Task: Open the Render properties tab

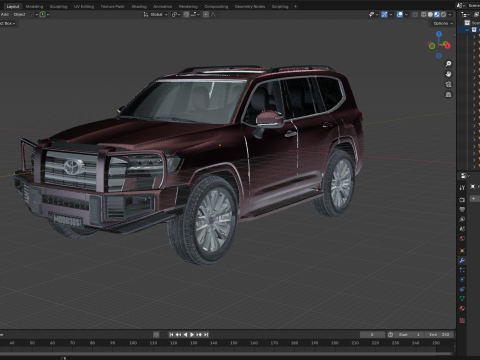Action: click(x=462, y=200)
